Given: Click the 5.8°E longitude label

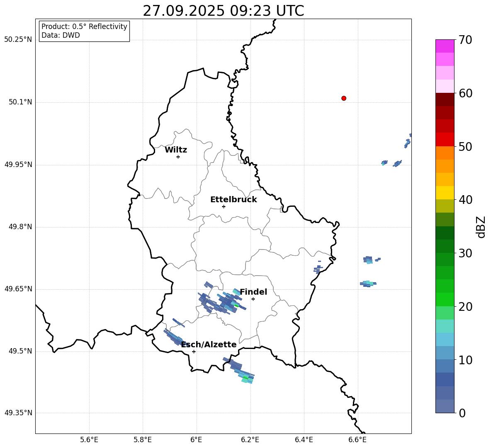Looking at the screenshot, I should (143, 440).
